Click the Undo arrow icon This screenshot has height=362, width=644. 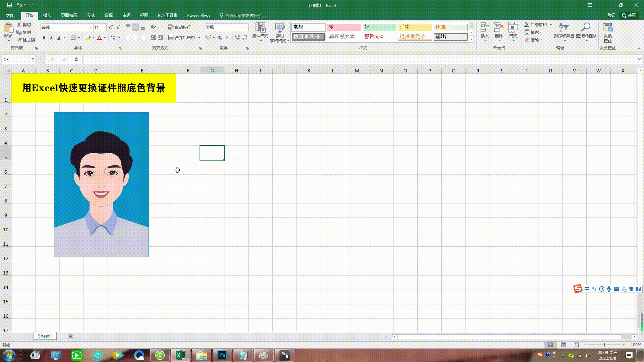(x=19, y=5)
